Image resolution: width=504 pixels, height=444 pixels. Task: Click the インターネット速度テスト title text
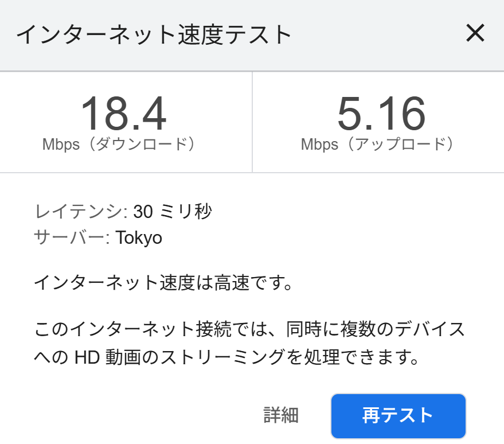pyautogui.click(x=154, y=34)
